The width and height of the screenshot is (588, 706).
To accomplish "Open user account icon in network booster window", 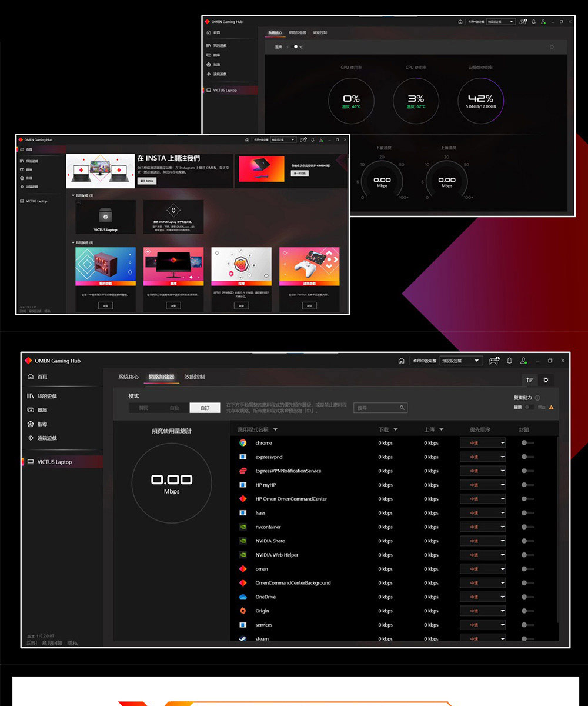I will (x=523, y=361).
